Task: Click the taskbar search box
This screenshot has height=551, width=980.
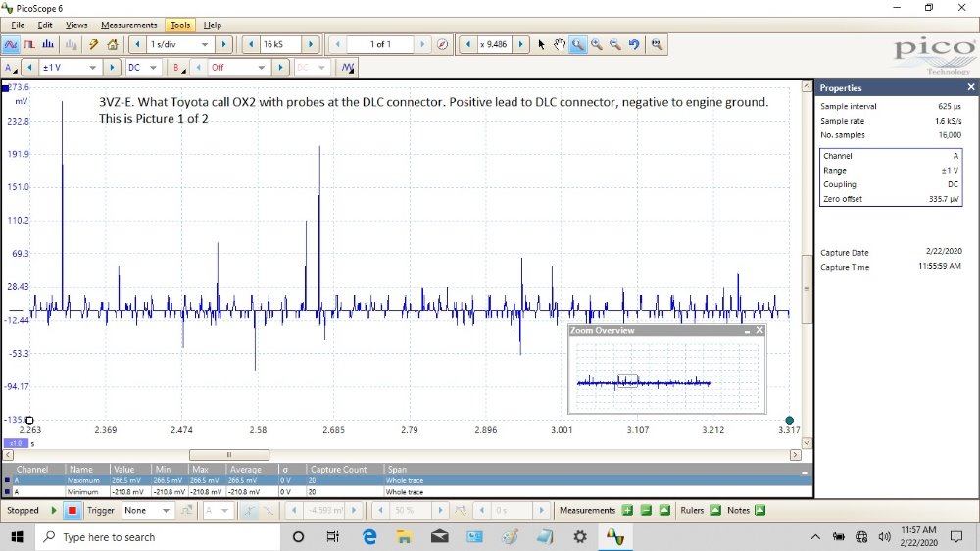Action: tap(156, 536)
